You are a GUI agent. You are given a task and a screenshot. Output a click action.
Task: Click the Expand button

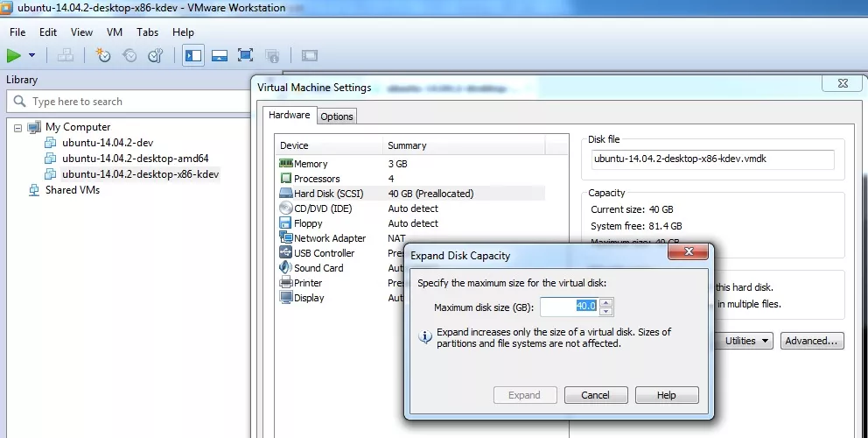525,395
